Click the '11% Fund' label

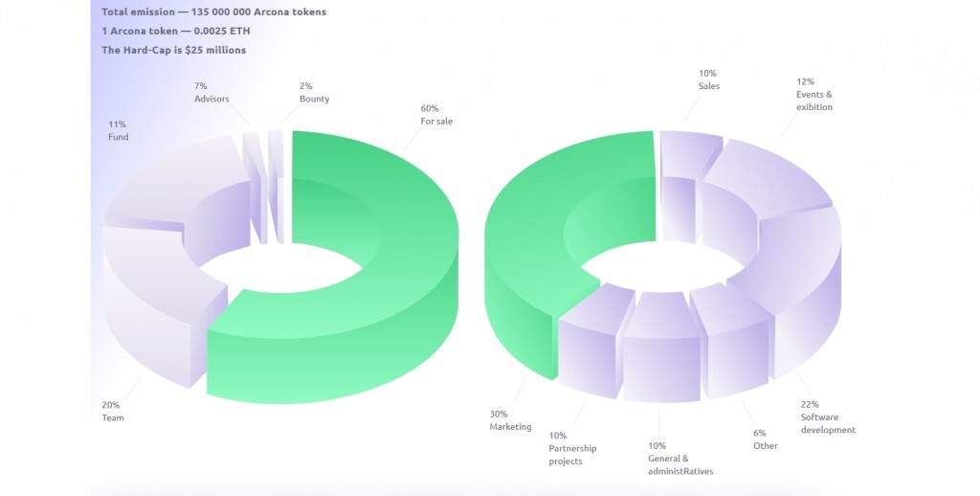pos(118,130)
